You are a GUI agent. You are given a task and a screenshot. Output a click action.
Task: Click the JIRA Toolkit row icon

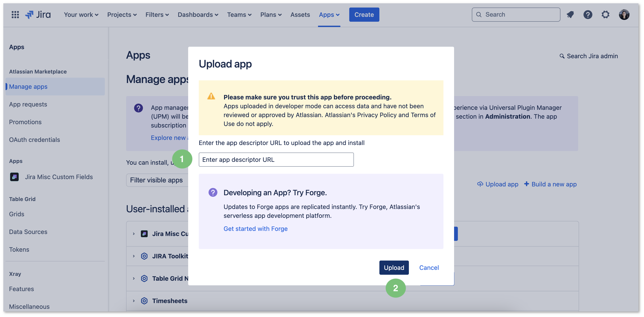coord(144,256)
